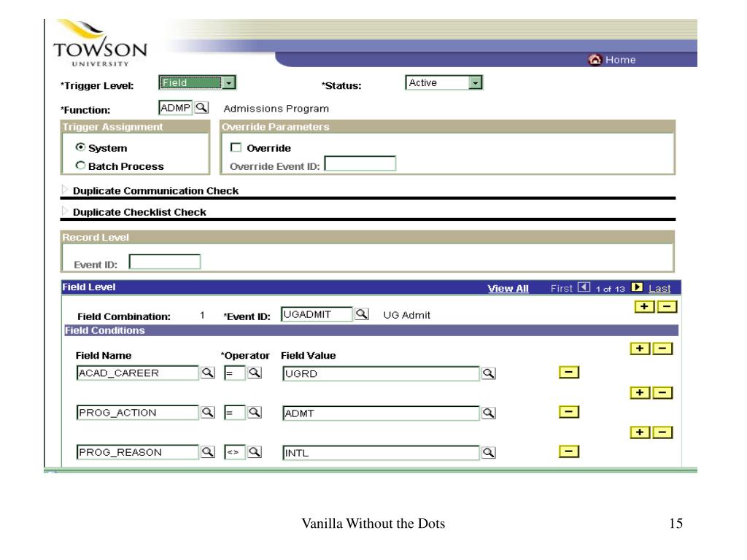This screenshot has height=560, width=747.
Task: Click the Function input containing ADMP
Action: (175, 108)
